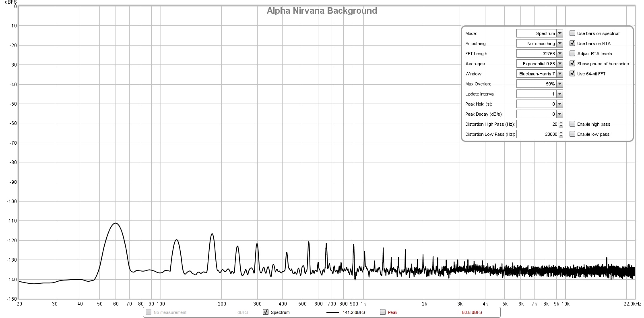Screen dimensions: 644x318
Task: Click the dBFS axis unit label
Action: coord(10,2)
